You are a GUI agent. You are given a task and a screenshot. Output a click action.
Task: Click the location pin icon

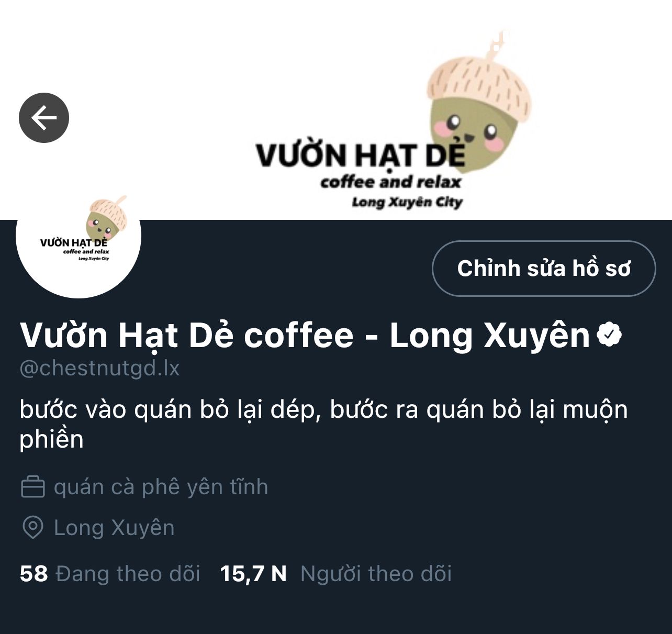[32, 527]
